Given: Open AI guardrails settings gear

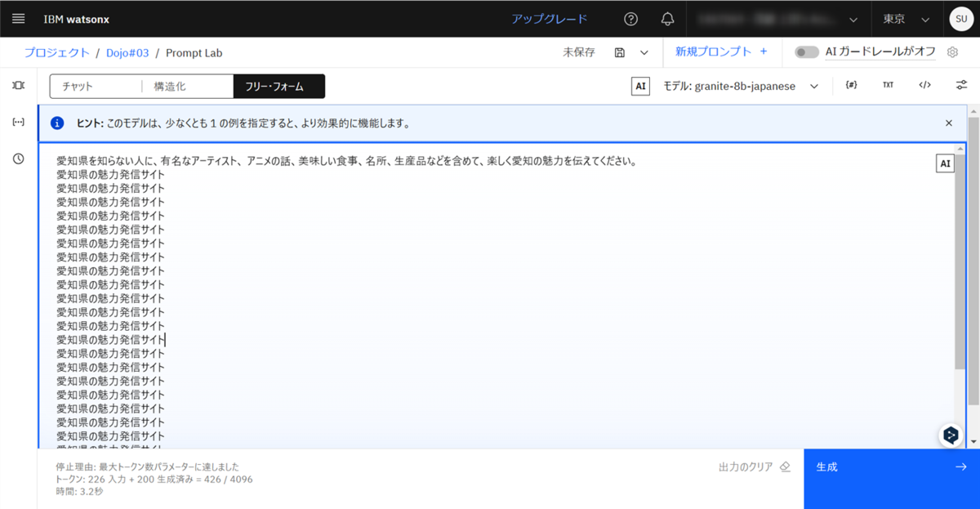Looking at the screenshot, I should 952,52.
